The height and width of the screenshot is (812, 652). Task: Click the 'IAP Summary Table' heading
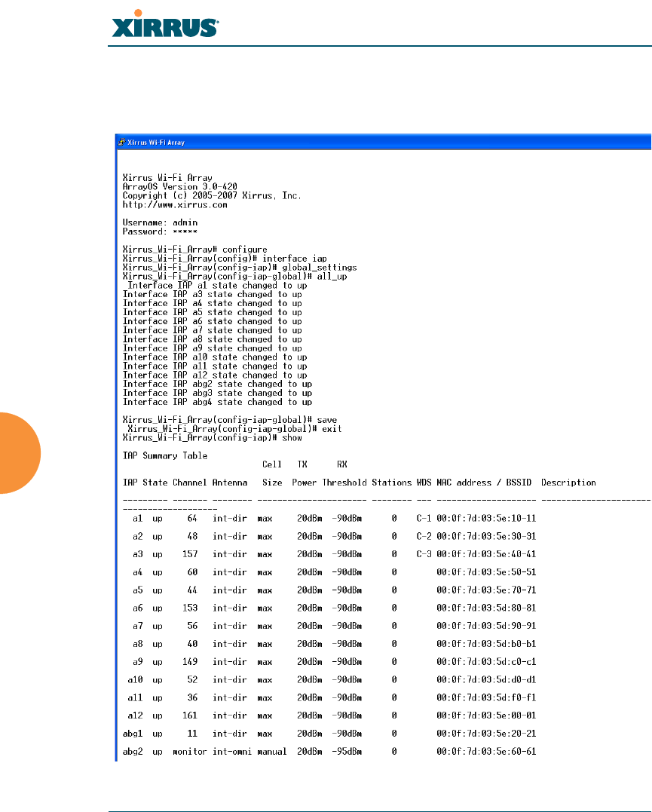(x=164, y=455)
